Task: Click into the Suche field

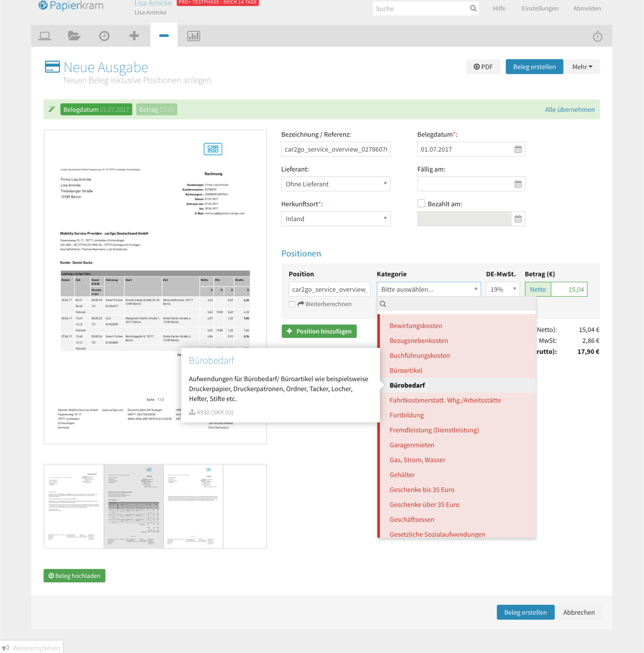Action: [420, 8]
